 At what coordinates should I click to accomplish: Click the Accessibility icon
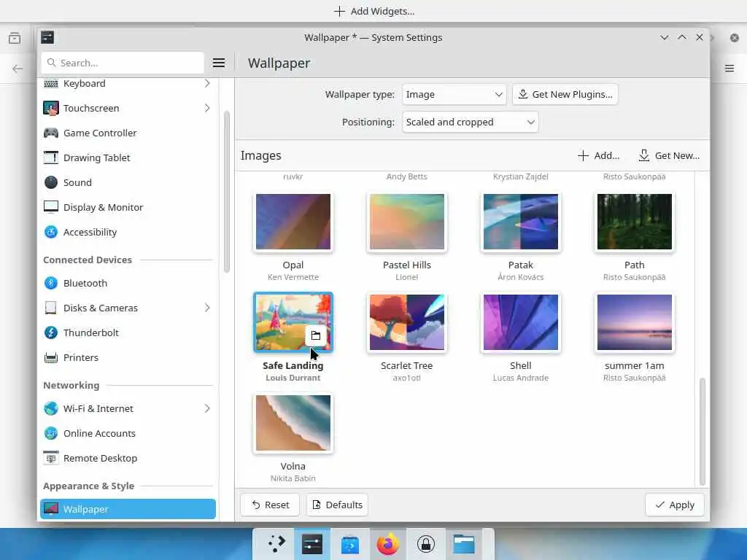(x=51, y=232)
